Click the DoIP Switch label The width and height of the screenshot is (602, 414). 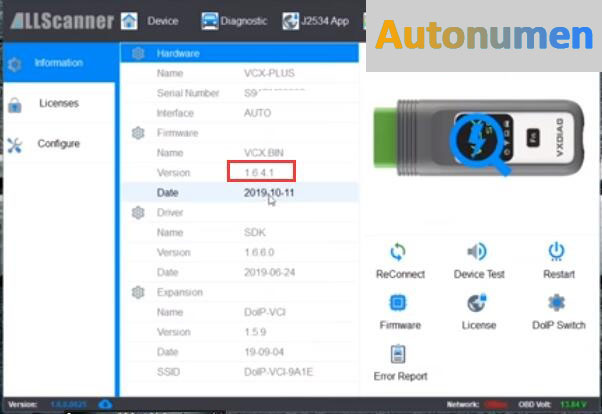coord(559,325)
